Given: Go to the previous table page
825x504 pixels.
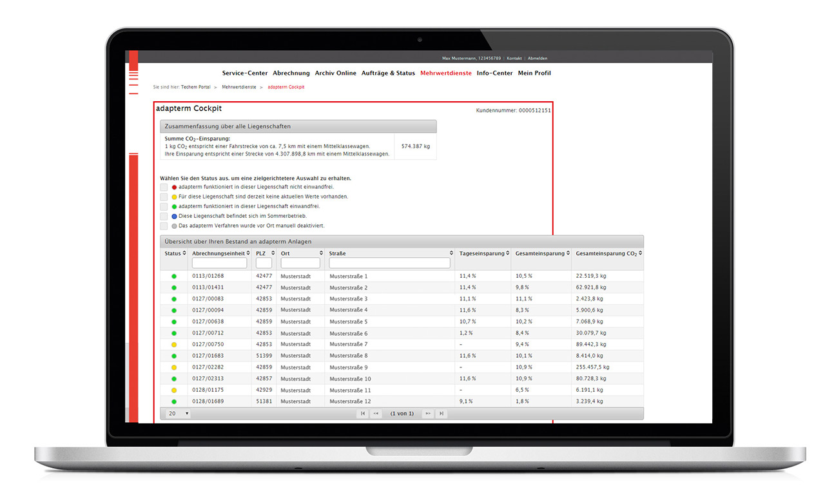Looking at the screenshot, I should tap(376, 414).
